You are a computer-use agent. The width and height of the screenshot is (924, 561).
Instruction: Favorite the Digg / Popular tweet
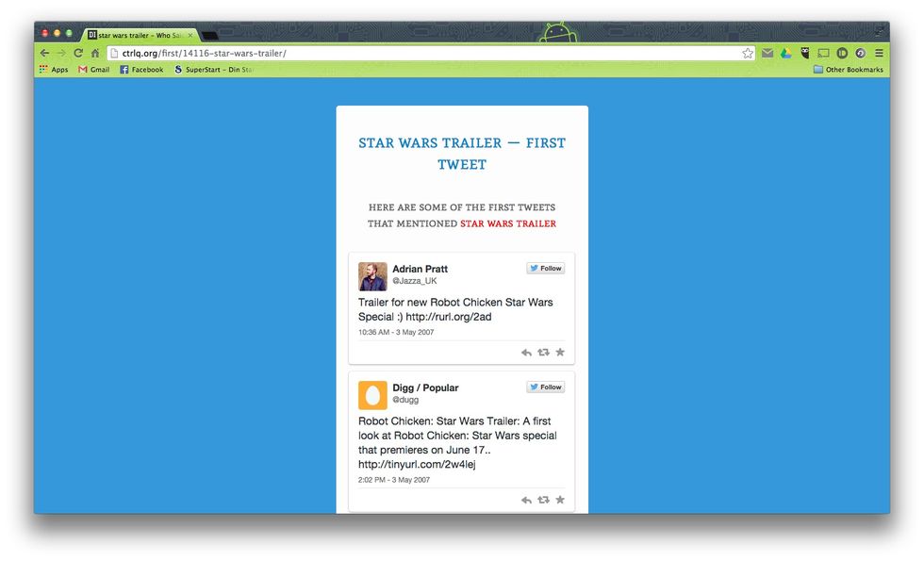pyautogui.click(x=560, y=500)
